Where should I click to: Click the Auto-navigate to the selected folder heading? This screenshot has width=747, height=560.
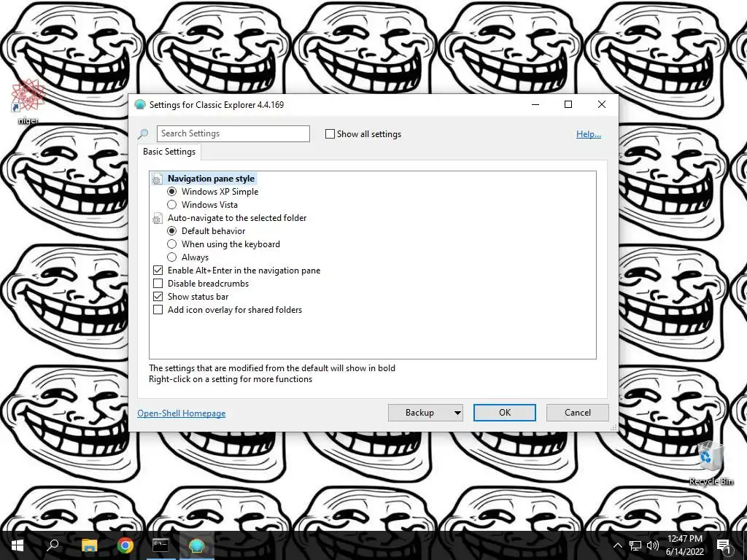pyautogui.click(x=237, y=218)
